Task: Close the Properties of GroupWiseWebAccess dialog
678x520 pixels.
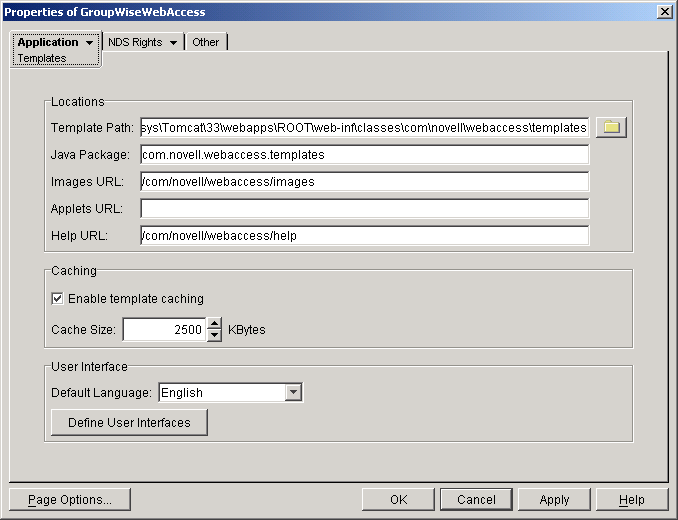Action: (664, 11)
